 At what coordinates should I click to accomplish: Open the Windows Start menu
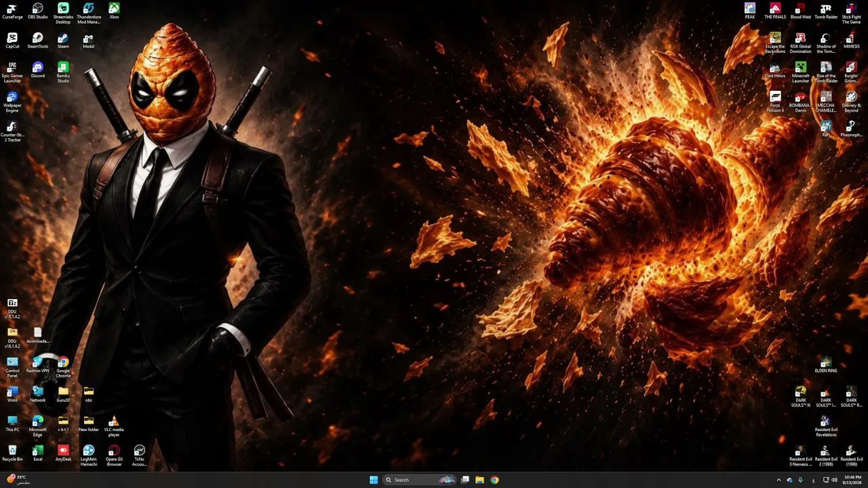pos(374,480)
